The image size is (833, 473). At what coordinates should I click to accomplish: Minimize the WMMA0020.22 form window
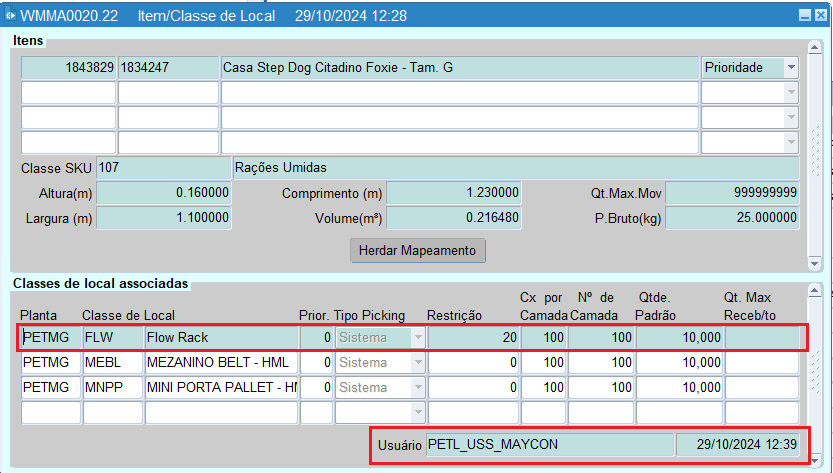pos(804,15)
